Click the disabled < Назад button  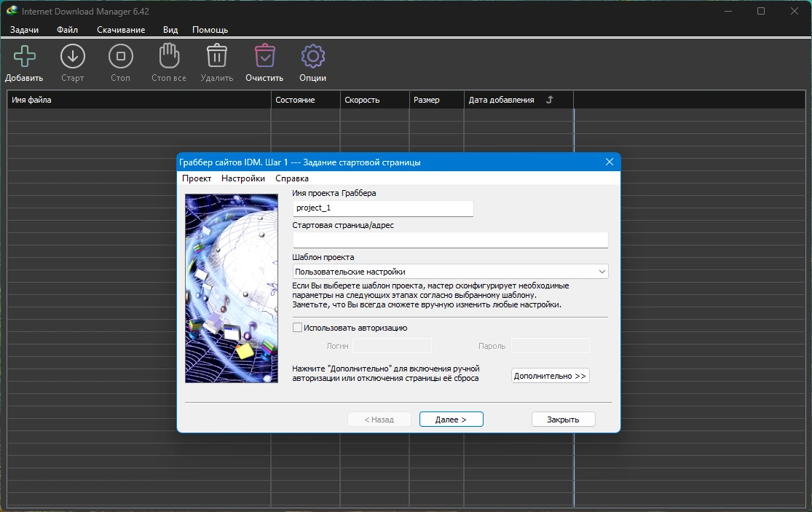(379, 420)
